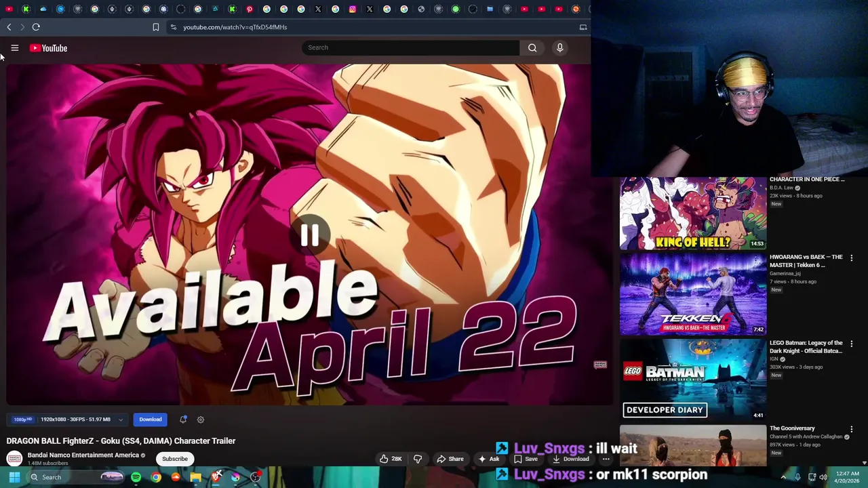
Task: Start voice search with microphone icon
Action: tap(560, 47)
